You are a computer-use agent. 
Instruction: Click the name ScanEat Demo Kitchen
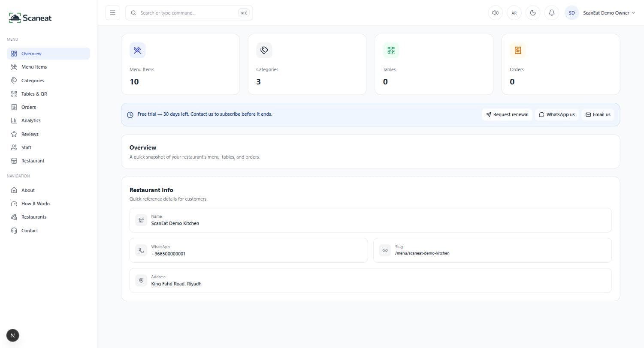[175, 223]
